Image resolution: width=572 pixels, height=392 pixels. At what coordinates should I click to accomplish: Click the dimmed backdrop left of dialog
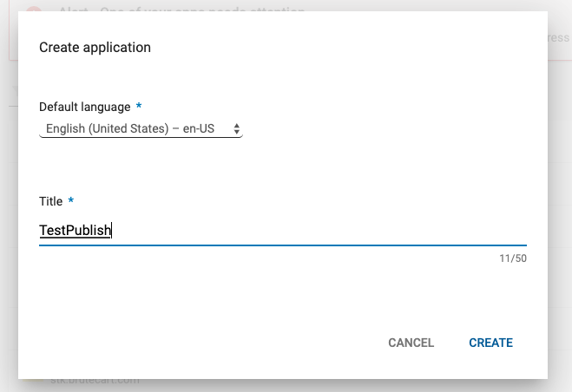(9, 217)
